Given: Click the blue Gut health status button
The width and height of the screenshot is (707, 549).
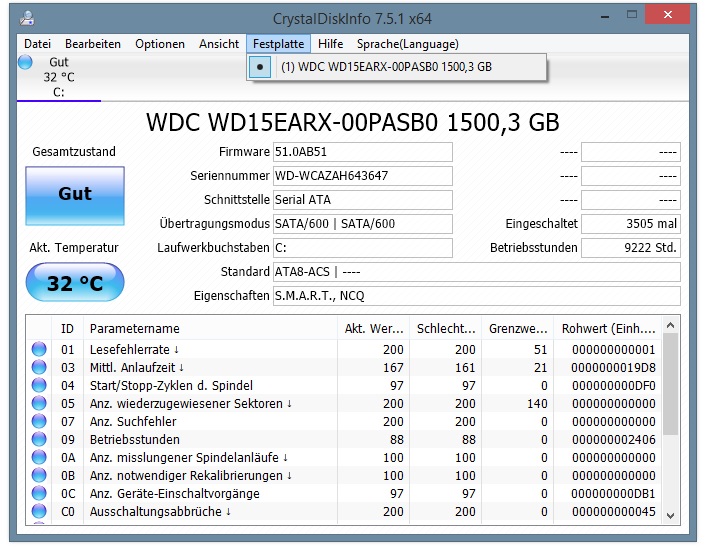Looking at the screenshot, I should click(x=75, y=196).
